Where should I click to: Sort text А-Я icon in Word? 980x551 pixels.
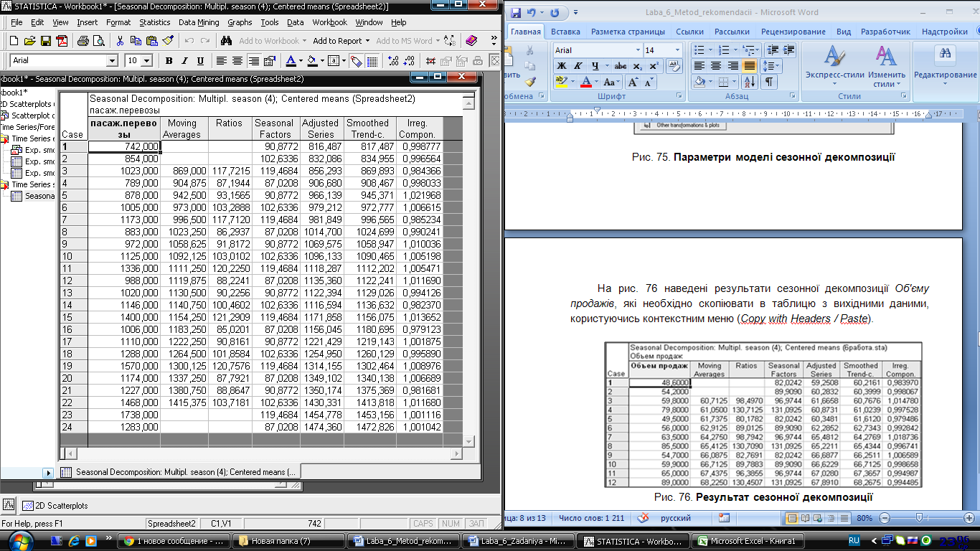click(x=750, y=82)
